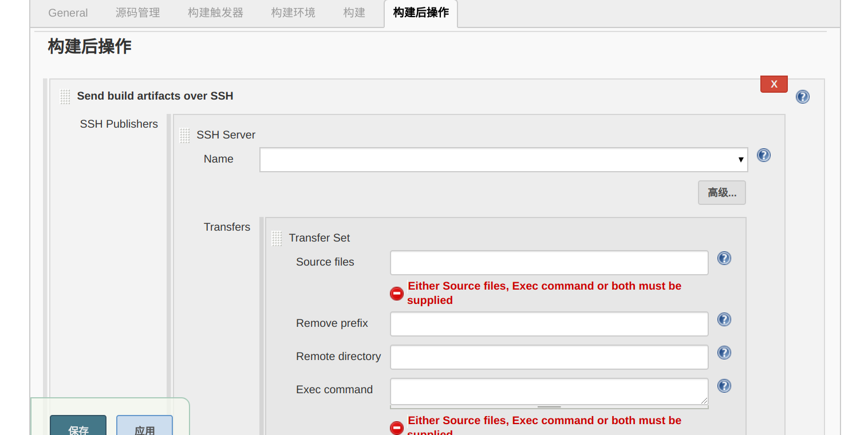This screenshot has width=868, height=435.
Task: Open the 源码管理 tab
Action: click(x=137, y=13)
